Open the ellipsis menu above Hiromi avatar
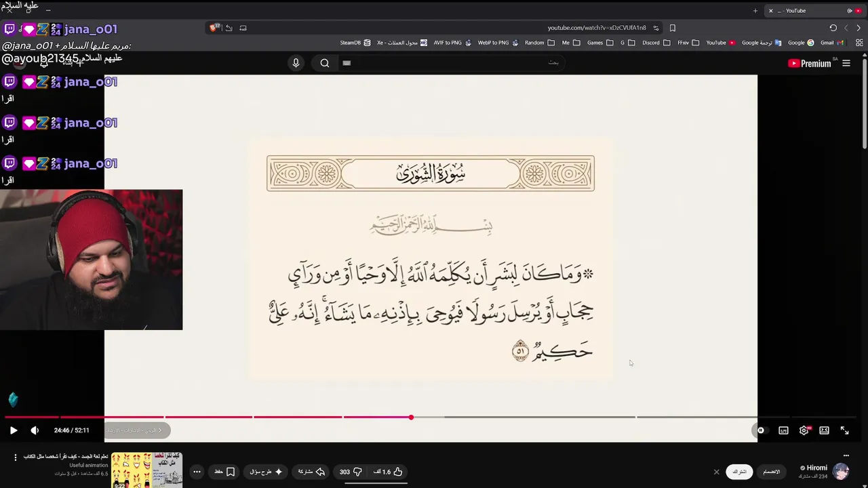The image size is (868, 488). pyautogui.click(x=846, y=455)
